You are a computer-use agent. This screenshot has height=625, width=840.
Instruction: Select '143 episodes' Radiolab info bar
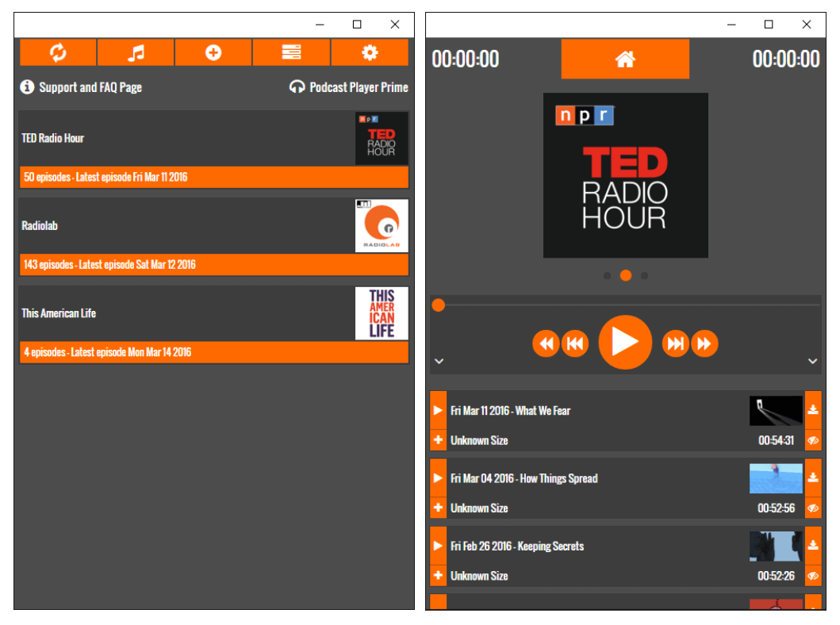click(x=213, y=265)
